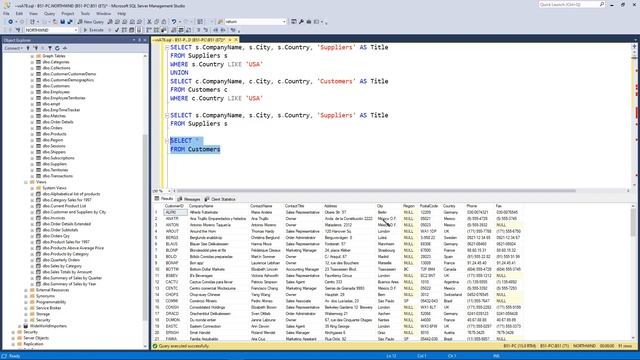Collapse the first SELECT statement outline toggle
Image resolution: width=640 pixels, height=360 pixels.
(x=167, y=47)
